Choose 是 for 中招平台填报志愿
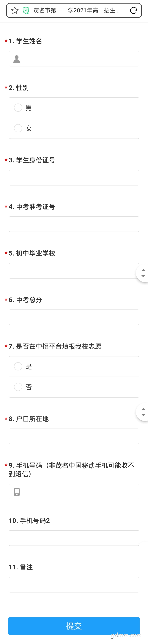This screenshot has width=148, height=644. pos(74,366)
